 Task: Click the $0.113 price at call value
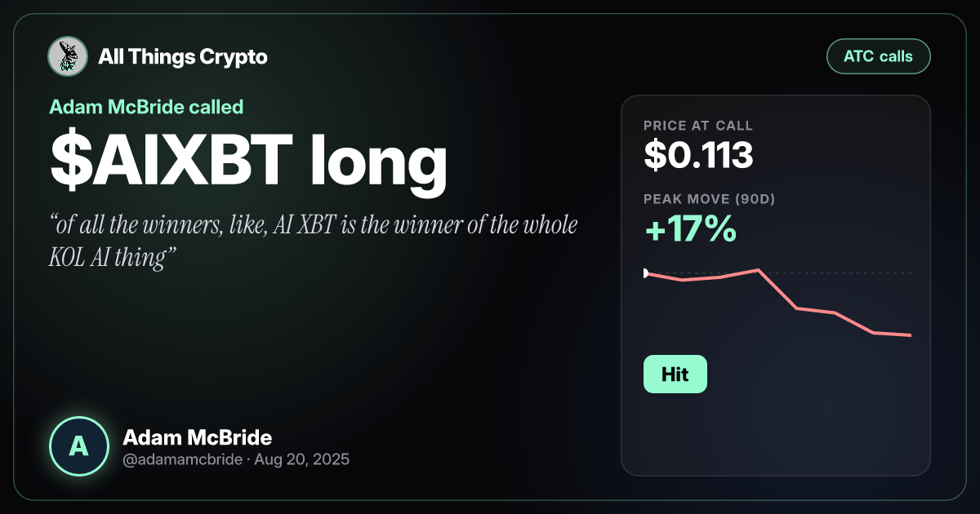pyautogui.click(x=698, y=154)
